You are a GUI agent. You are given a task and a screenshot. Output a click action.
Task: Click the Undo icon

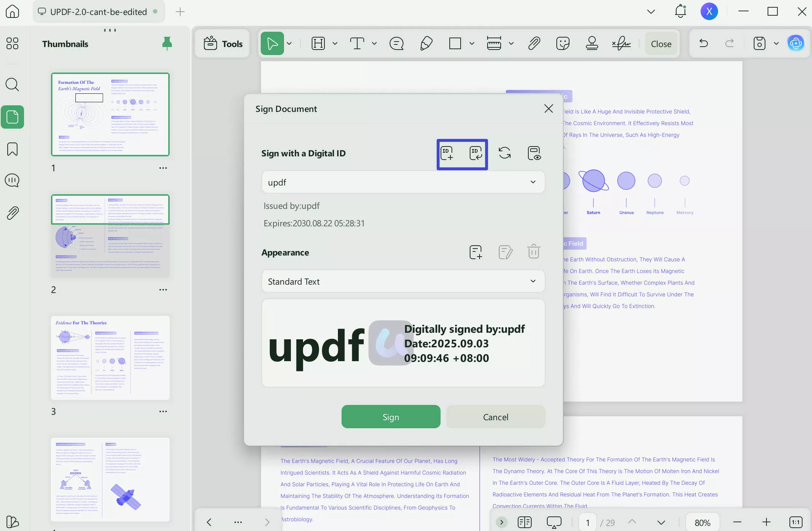[703, 43]
